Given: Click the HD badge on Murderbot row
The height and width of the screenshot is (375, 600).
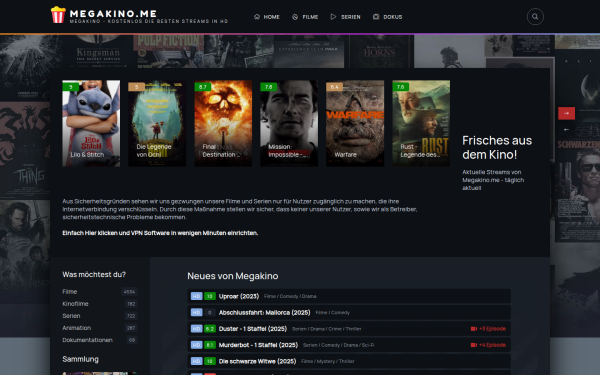Looking at the screenshot, I should [x=196, y=345].
